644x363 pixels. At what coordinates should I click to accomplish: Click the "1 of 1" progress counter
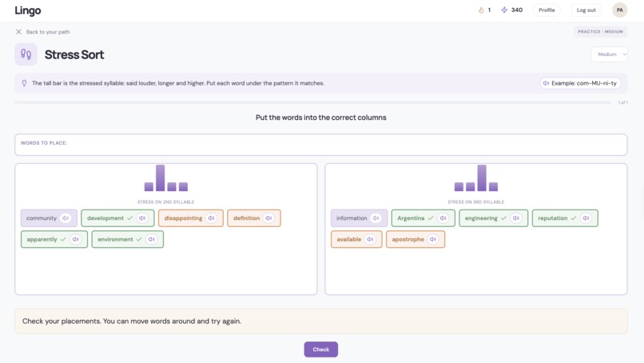tap(622, 102)
